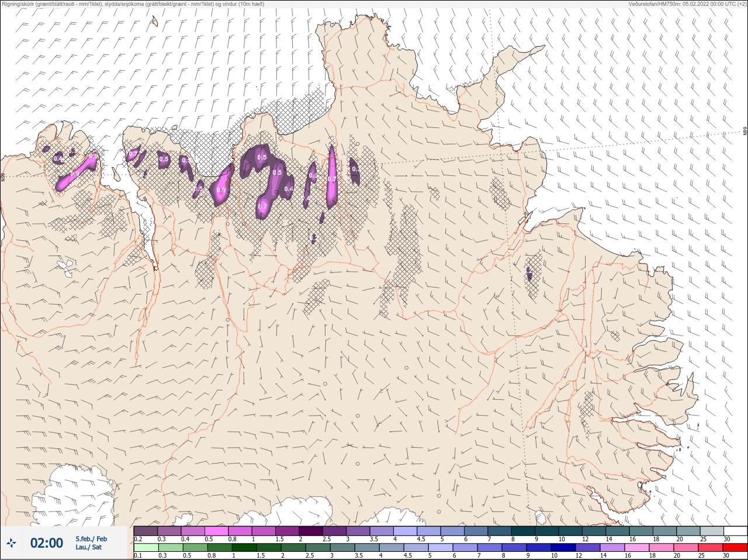Select the dark navy swatch between 10 and 12 in the lower legend
The width and height of the screenshot is (748, 560).
[x=562, y=548]
